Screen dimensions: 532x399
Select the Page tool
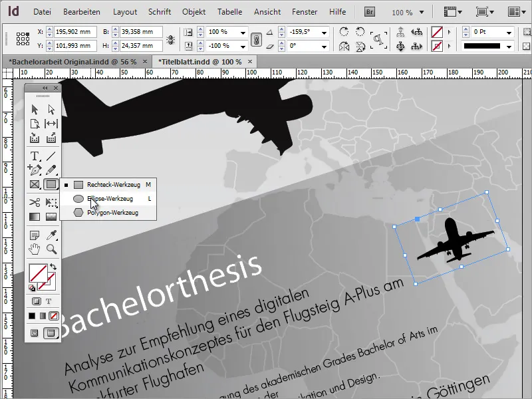pos(35,124)
